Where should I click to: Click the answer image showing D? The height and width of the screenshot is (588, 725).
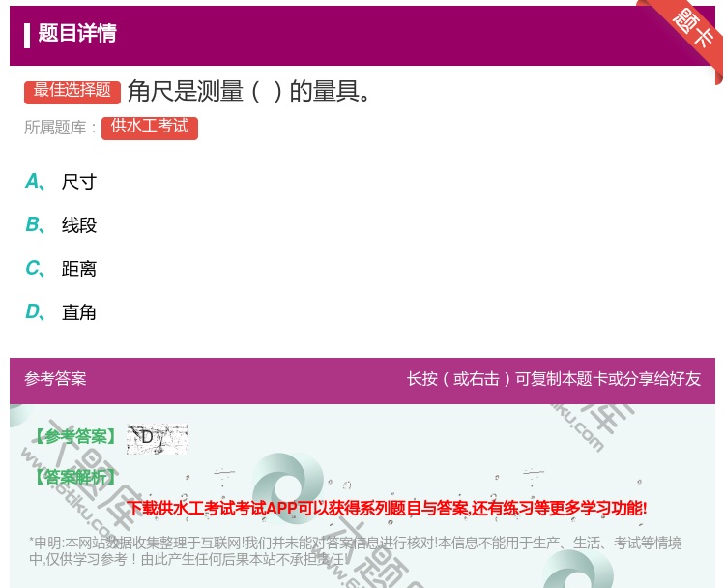(158, 438)
